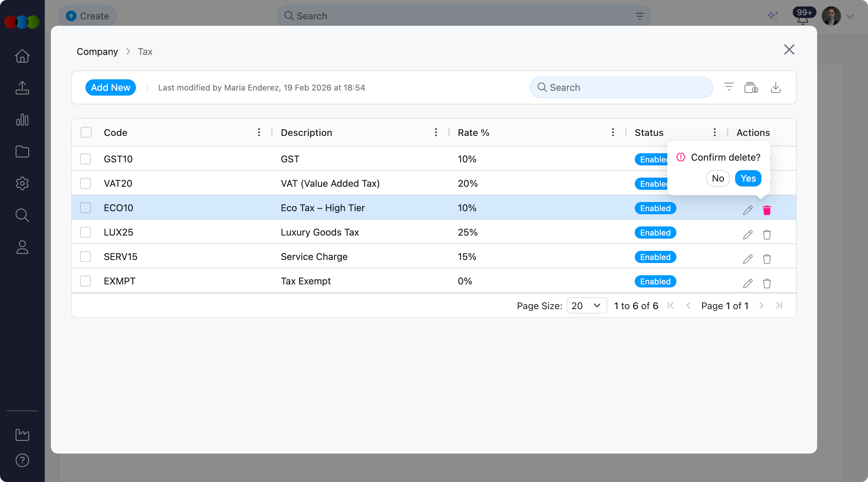Open Description column options menu
Image resolution: width=868 pixels, height=482 pixels.
click(436, 132)
